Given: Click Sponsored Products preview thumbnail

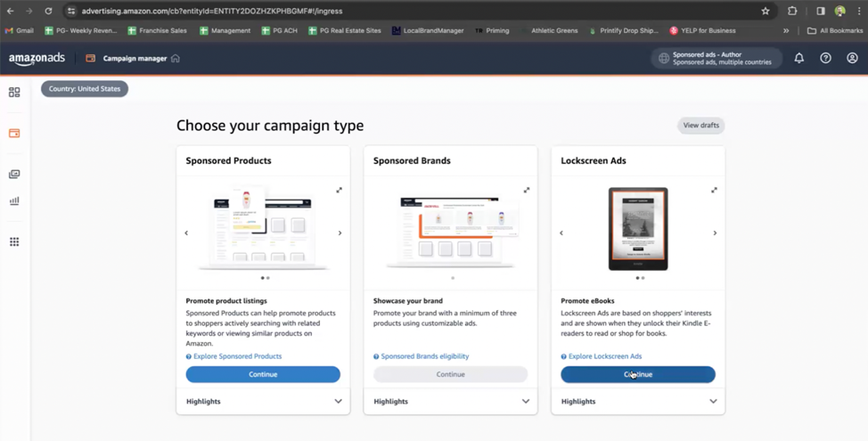Looking at the screenshot, I should coord(263,229).
